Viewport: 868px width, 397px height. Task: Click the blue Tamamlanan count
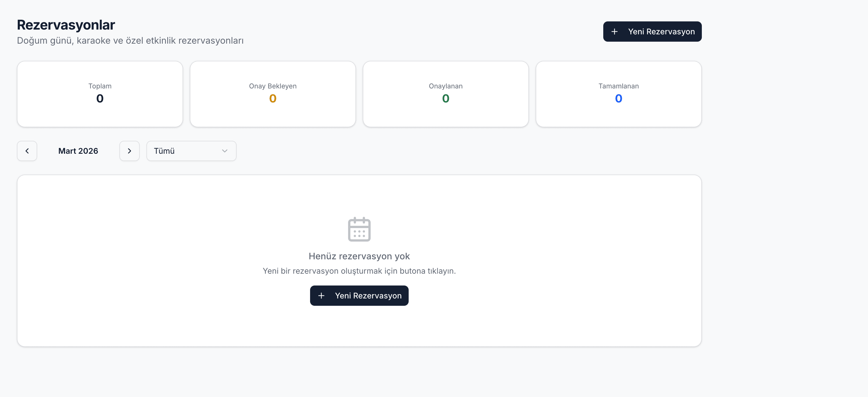pos(618,99)
